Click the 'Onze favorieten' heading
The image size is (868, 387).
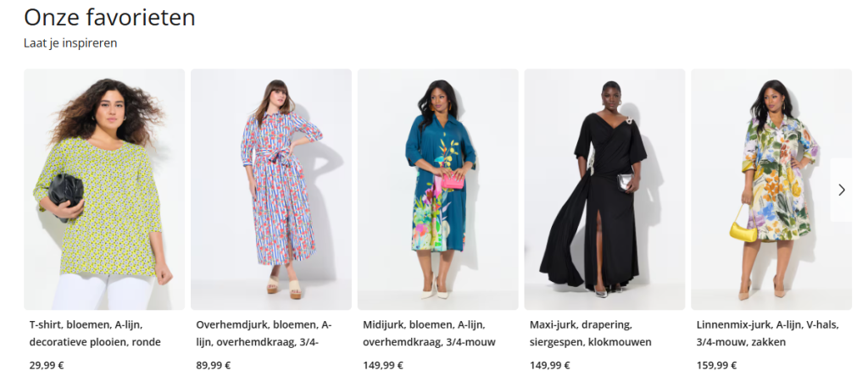coord(109,17)
